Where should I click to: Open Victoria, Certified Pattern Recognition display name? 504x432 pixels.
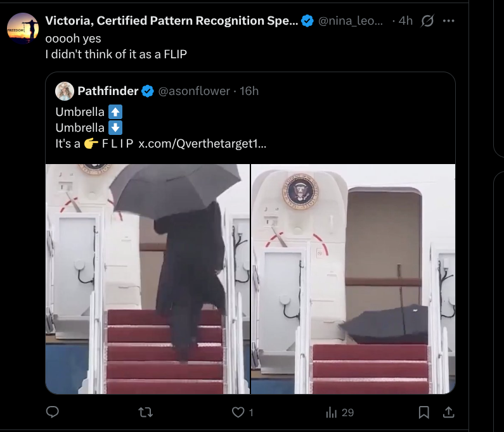pyautogui.click(x=171, y=21)
